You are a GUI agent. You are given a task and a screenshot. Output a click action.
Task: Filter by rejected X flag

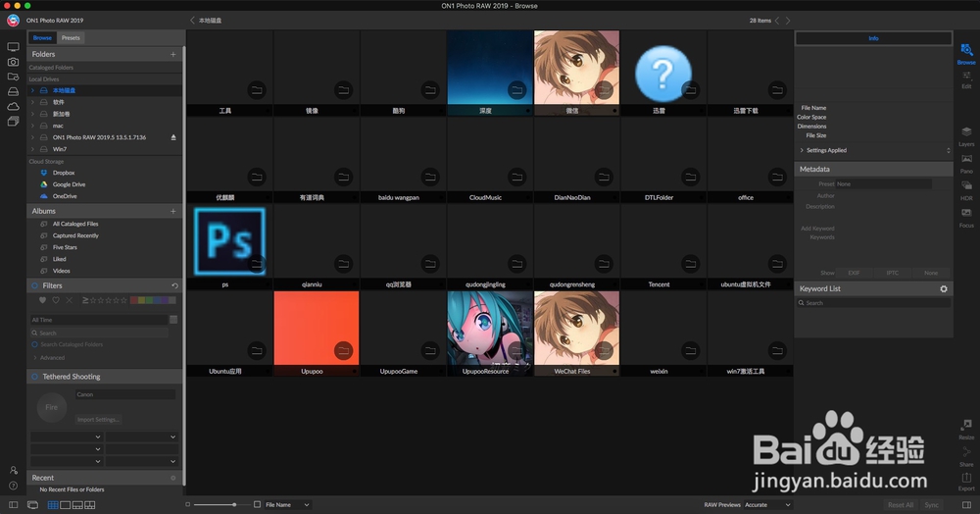[x=70, y=300]
